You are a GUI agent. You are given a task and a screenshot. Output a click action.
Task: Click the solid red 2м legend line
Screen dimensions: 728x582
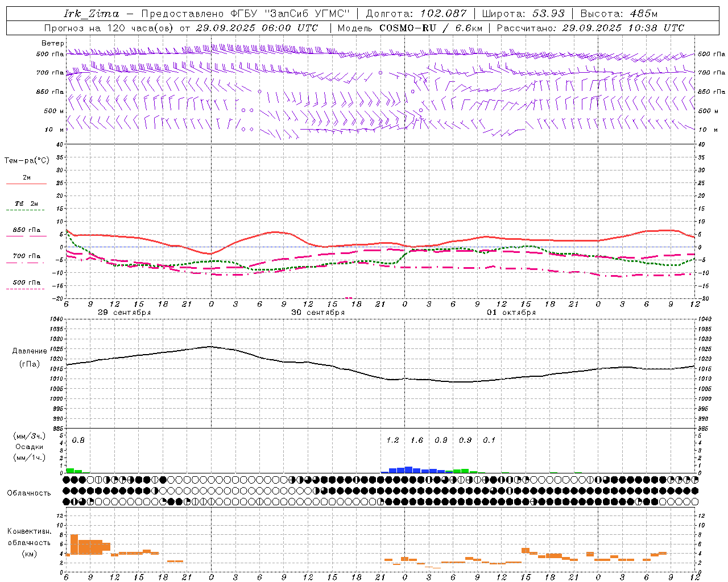tap(26, 184)
